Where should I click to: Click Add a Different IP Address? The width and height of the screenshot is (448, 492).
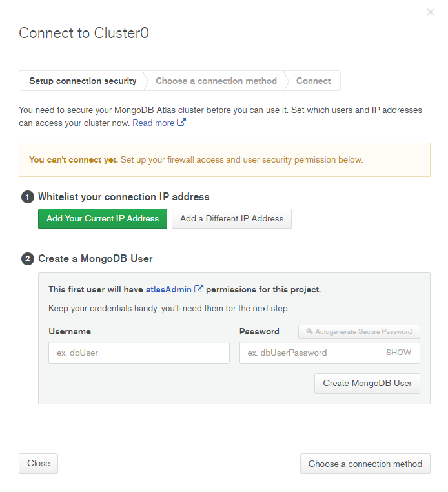[232, 219]
